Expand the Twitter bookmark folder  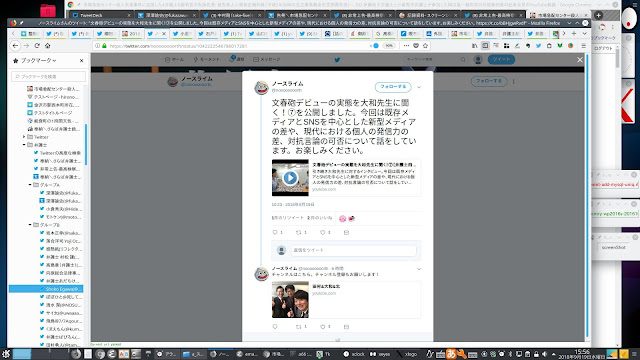[24, 137]
